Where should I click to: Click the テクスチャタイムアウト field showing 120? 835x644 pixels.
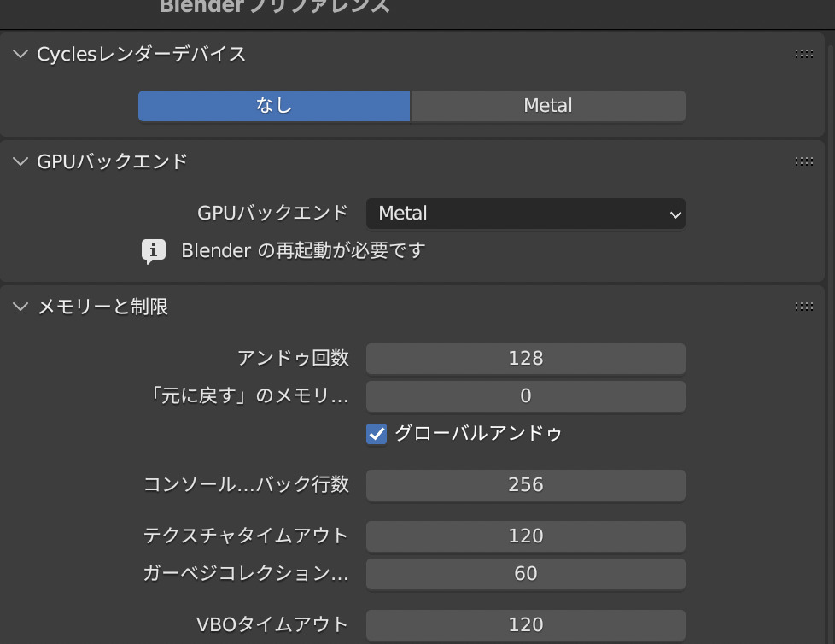[526, 536]
